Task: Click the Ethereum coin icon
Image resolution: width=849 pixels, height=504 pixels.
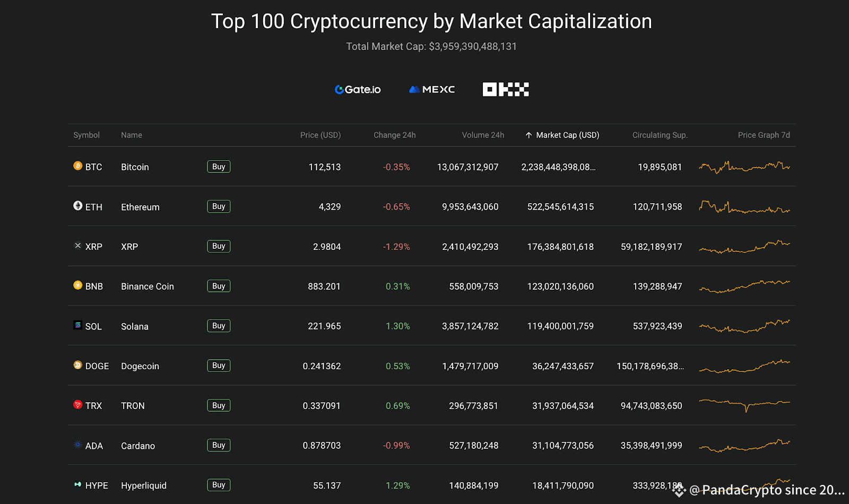Action: (x=77, y=206)
